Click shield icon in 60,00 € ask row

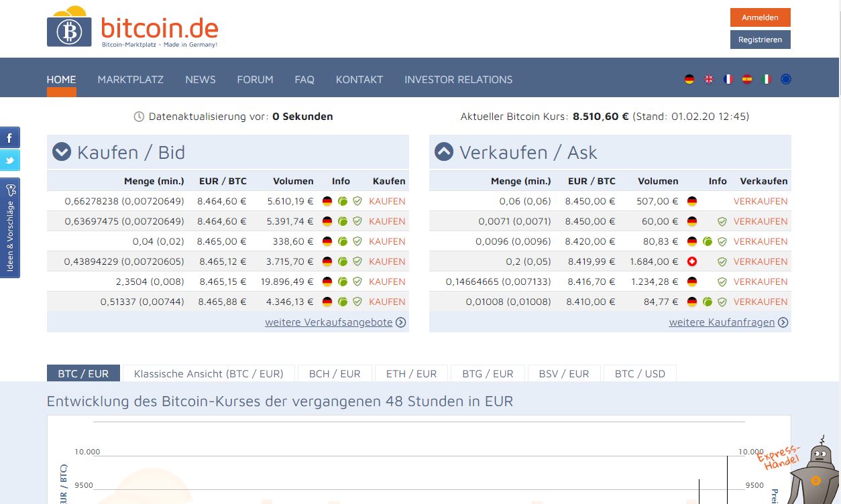click(x=722, y=221)
